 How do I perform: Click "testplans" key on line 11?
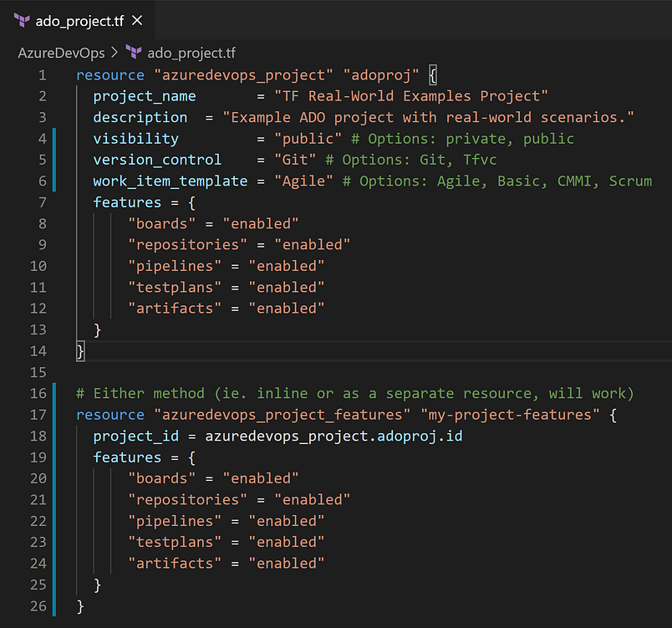click(x=175, y=287)
